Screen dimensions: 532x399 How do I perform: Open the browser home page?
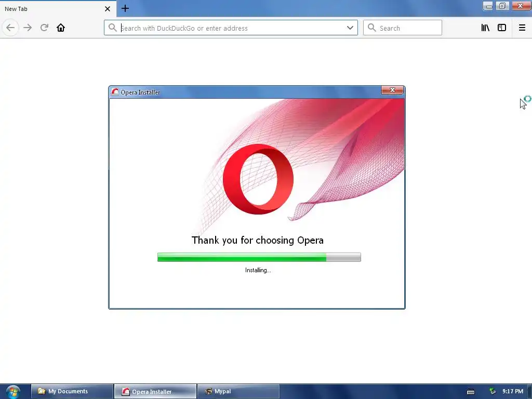pos(61,28)
